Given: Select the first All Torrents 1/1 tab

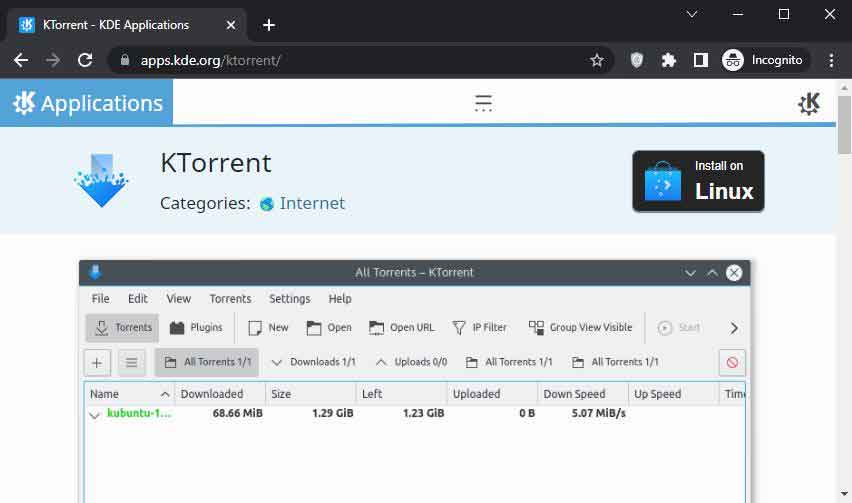Looking at the screenshot, I should tap(207, 362).
